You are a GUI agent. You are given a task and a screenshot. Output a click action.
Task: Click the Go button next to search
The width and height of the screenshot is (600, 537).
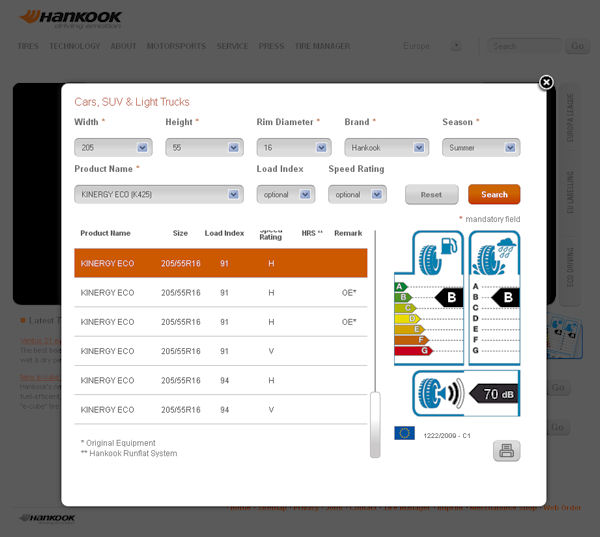[577, 46]
